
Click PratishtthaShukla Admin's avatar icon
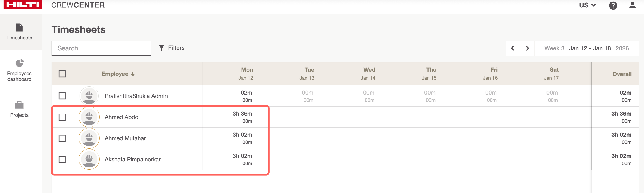pyautogui.click(x=89, y=96)
